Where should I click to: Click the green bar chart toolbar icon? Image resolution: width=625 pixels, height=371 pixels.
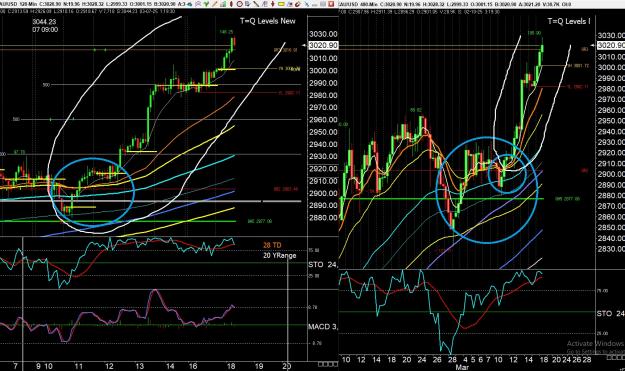click(x=223, y=4)
